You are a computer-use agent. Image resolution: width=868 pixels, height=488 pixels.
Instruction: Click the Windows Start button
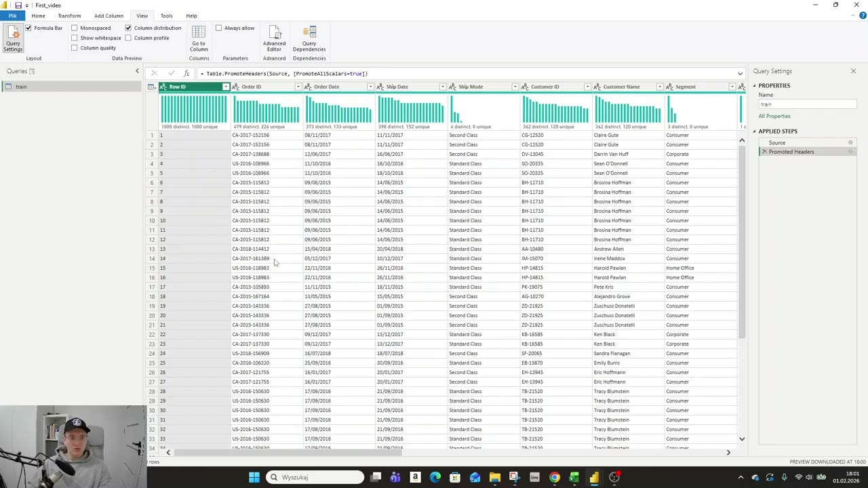coord(254,477)
